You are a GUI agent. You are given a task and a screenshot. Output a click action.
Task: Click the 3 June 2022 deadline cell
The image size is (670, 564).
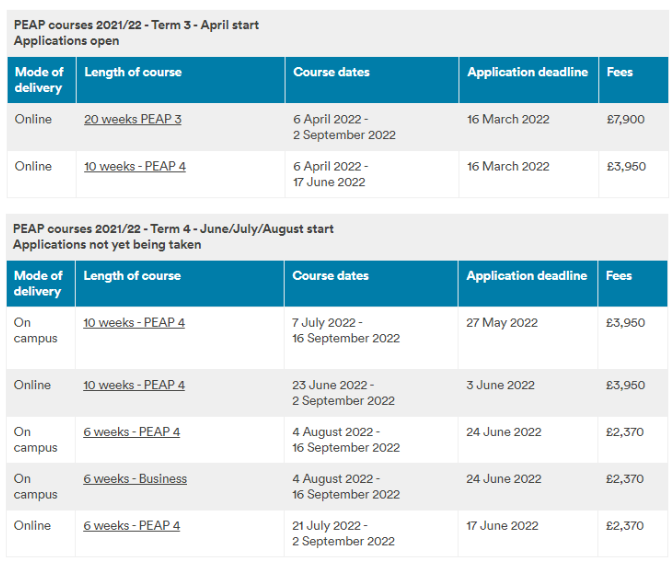point(500,385)
